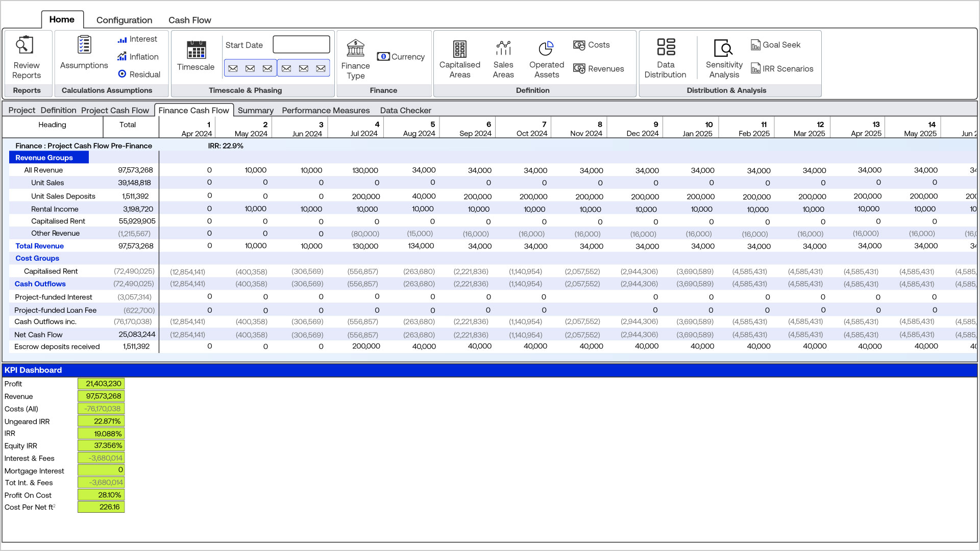Click the Cost Groups heading

(x=37, y=258)
